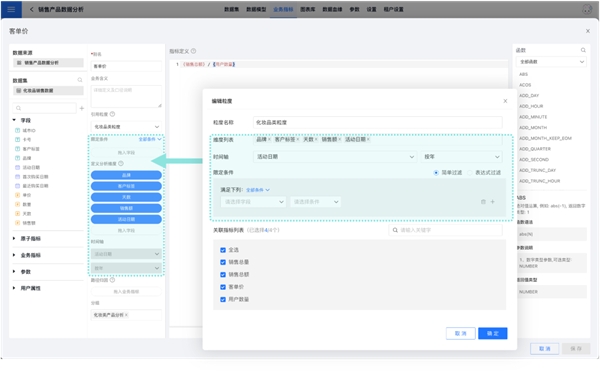Uncheck the 销售总量 indicator checkbox
Image resolution: width=600 pixels, height=376 pixels.
223,262
